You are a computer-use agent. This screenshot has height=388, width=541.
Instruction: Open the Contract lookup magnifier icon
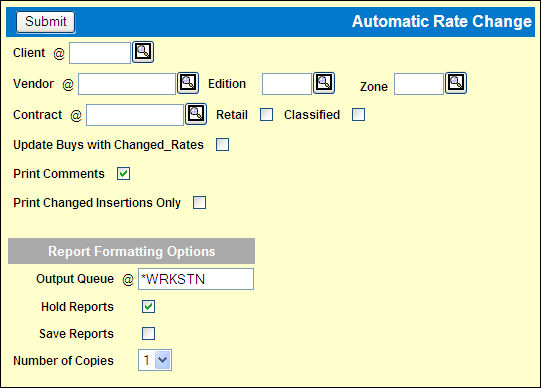tap(196, 114)
